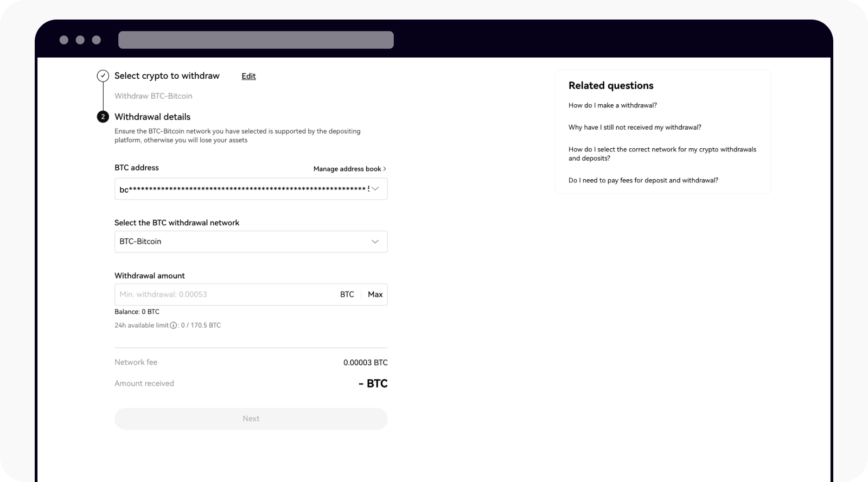Click Edit next to Select crypto

248,76
